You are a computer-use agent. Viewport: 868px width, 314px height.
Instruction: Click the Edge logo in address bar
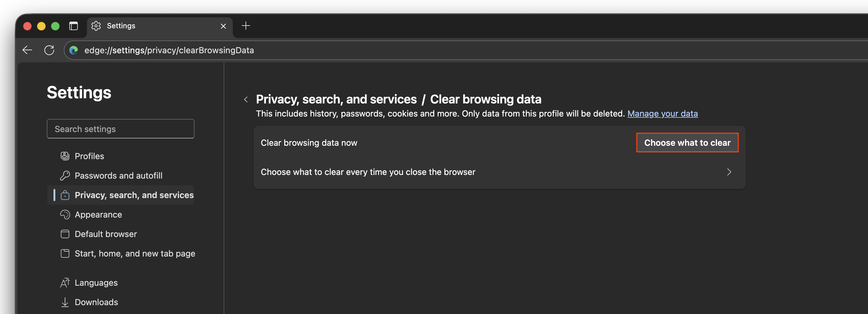click(74, 50)
